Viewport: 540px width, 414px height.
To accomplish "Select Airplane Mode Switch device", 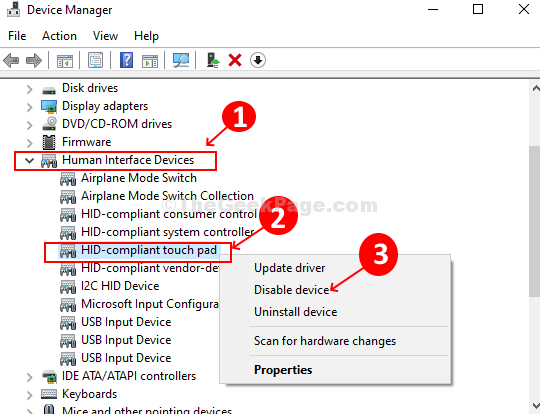I will [x=139, y=178].
